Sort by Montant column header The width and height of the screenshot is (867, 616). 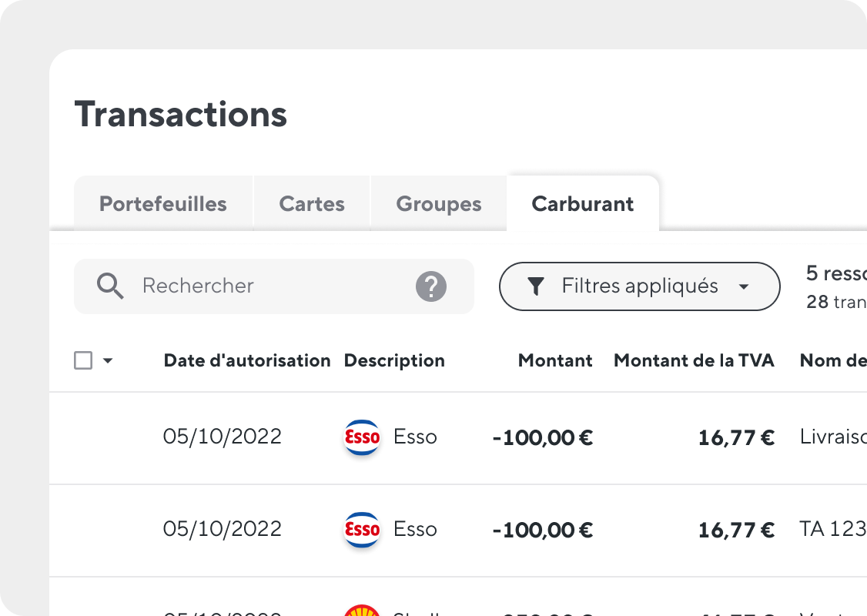pyautogui.click(x=555, y=360)
